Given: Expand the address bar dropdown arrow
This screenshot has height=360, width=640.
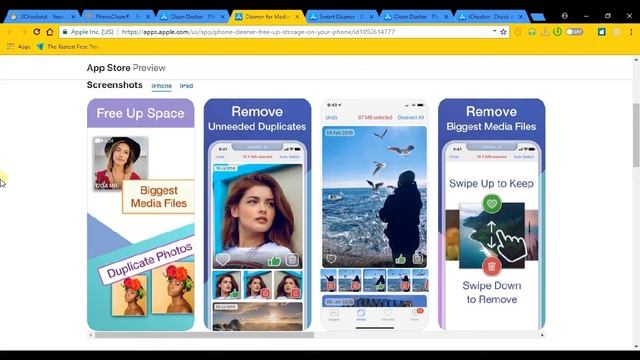Looking at the screenshot, I should [x=494, y=31].
